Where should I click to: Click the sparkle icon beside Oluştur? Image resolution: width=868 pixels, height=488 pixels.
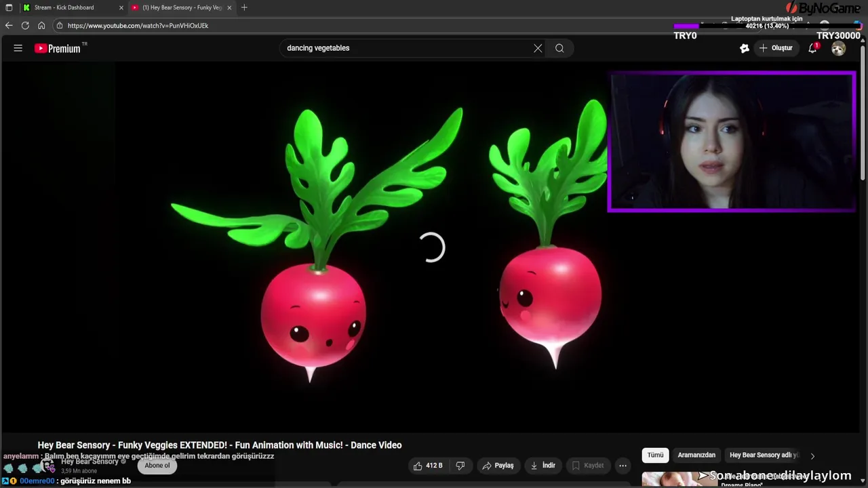[745, 48]
